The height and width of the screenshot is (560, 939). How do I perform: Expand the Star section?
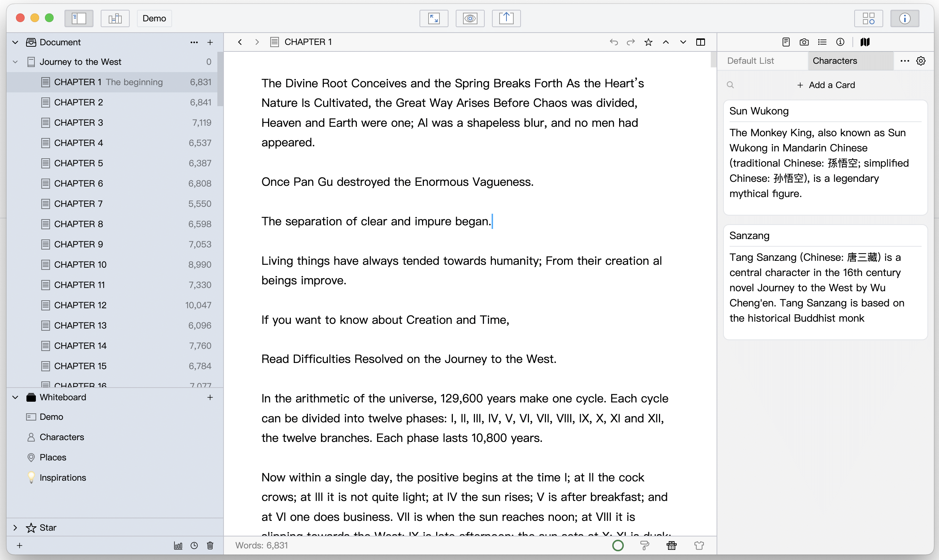pyautogui.click(x=16, y=527)
